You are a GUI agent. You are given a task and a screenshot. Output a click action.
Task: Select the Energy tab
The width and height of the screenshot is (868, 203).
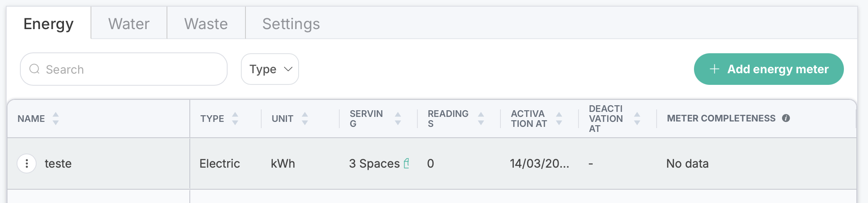(x=49, y=23)
